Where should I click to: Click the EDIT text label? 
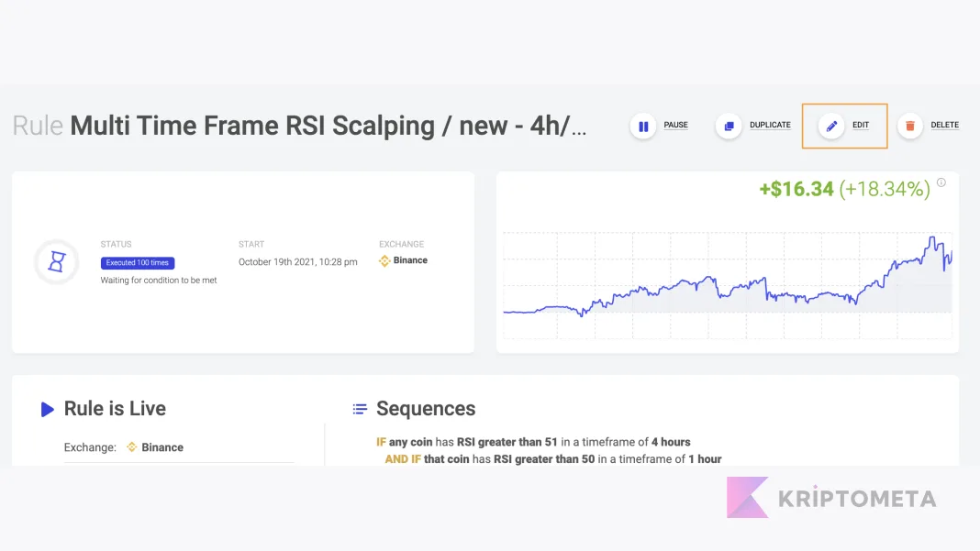(861, 125)
